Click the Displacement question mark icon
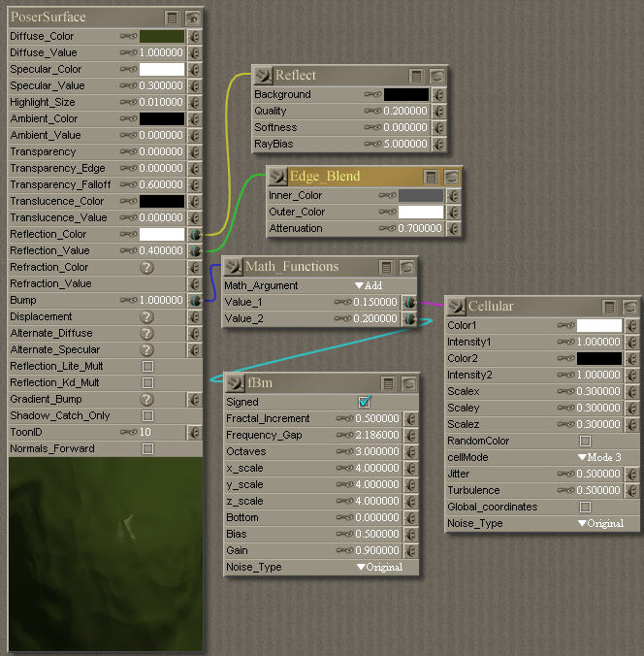Viewport: 644px width, 656px height. coord(147,317)
